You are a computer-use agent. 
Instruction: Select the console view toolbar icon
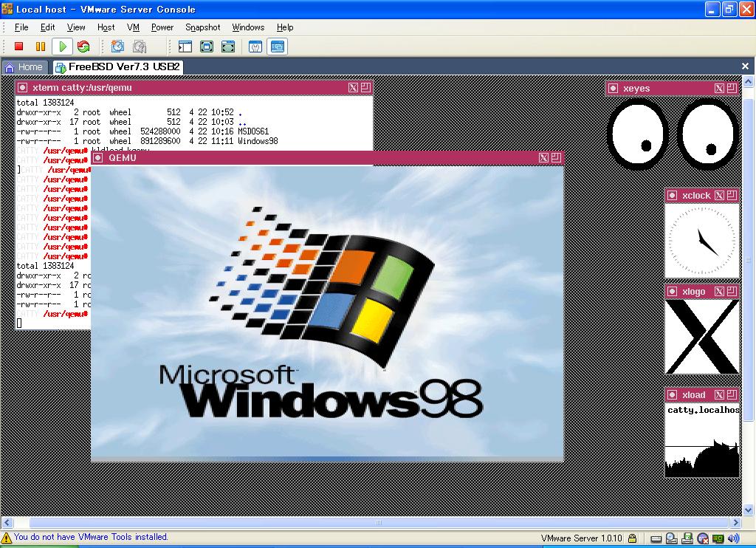point(278,47)
